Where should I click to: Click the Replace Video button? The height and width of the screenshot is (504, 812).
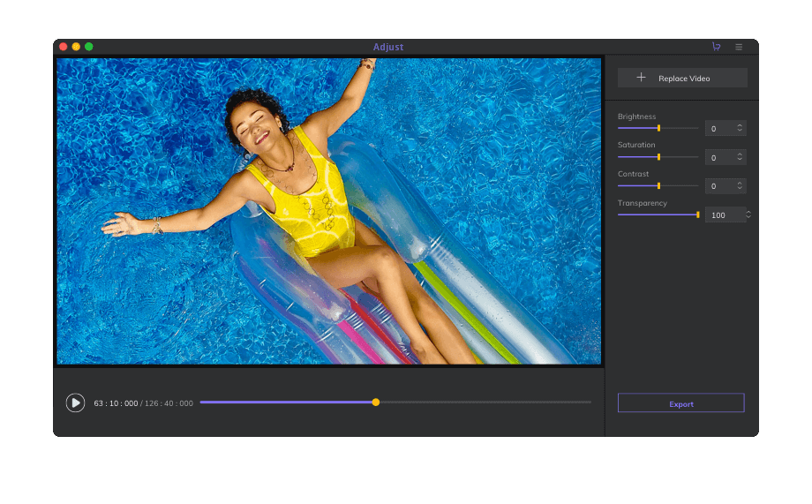pos(682,79)
